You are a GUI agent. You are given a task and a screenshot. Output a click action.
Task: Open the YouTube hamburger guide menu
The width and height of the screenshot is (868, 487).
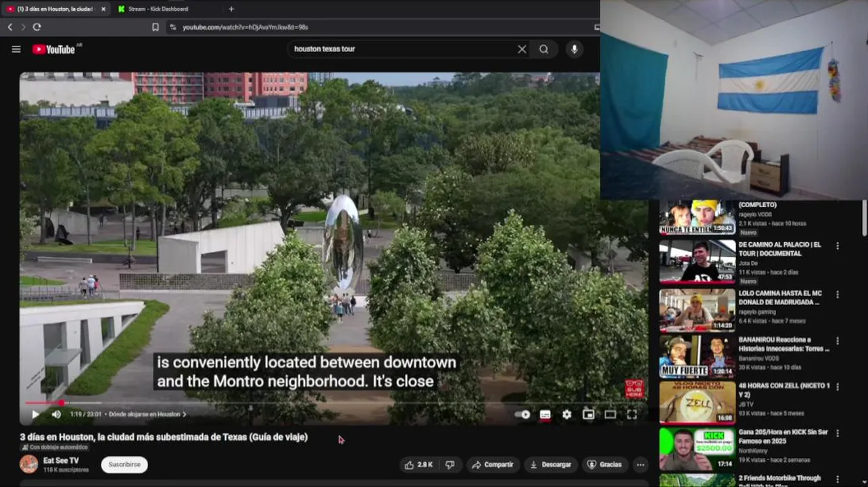tap(16, 49)
